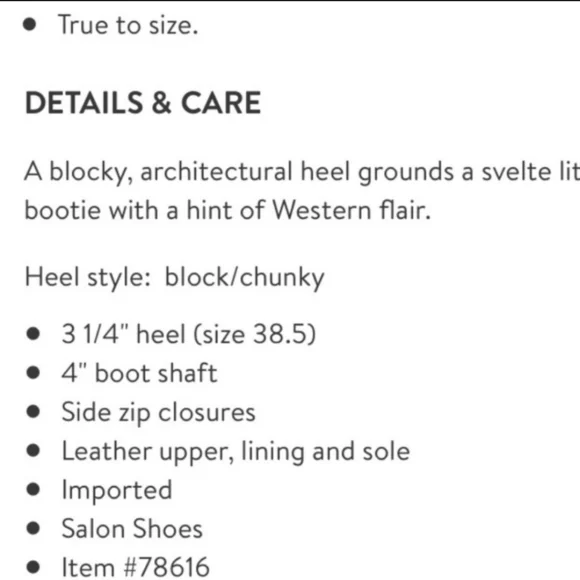Click the bullet beside 3 1/4" heel
This screenshot has height=580, width=580.
[33, 333]
